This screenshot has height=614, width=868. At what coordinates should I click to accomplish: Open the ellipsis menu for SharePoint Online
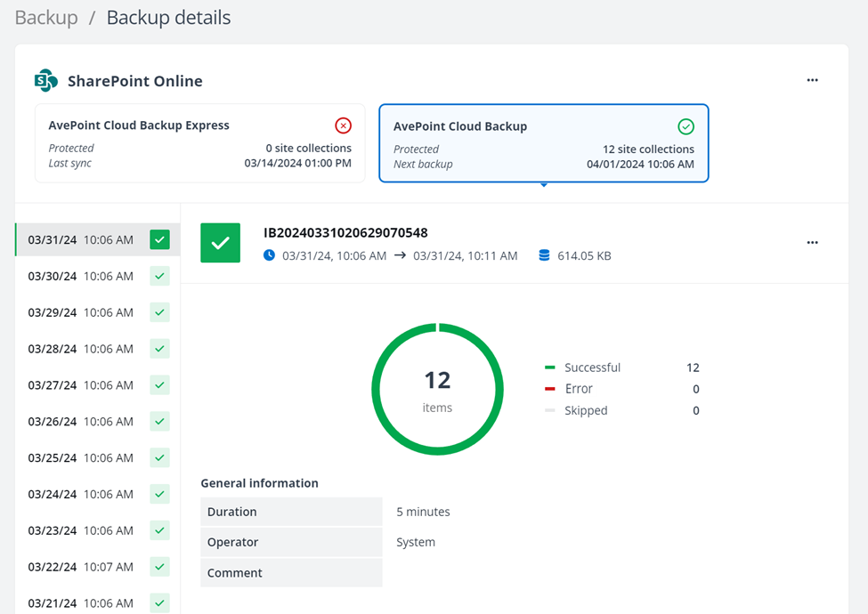click(812, 79)
